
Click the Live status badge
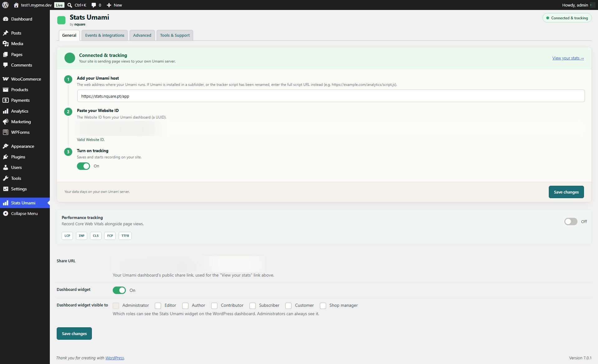[59, 5]
